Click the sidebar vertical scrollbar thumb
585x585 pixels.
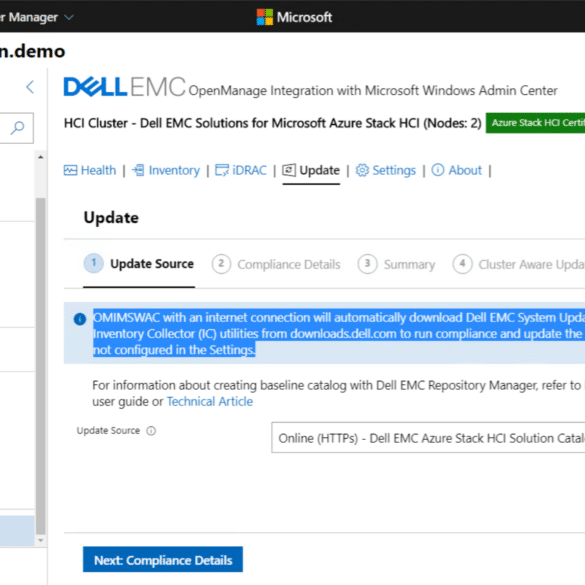click(41, 366)
